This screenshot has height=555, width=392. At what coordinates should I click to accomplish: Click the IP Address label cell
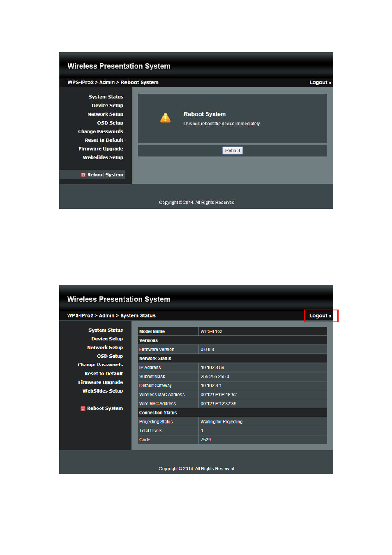(168, 368)
